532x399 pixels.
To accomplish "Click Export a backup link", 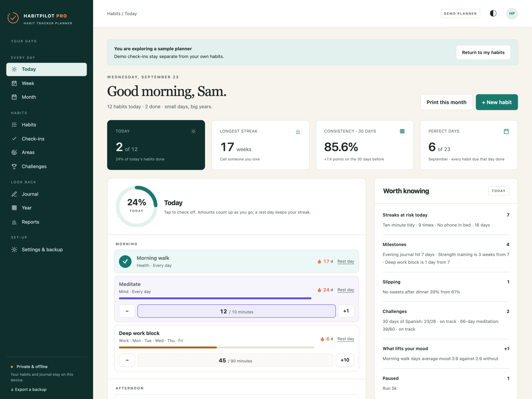I will coord(29,389).
